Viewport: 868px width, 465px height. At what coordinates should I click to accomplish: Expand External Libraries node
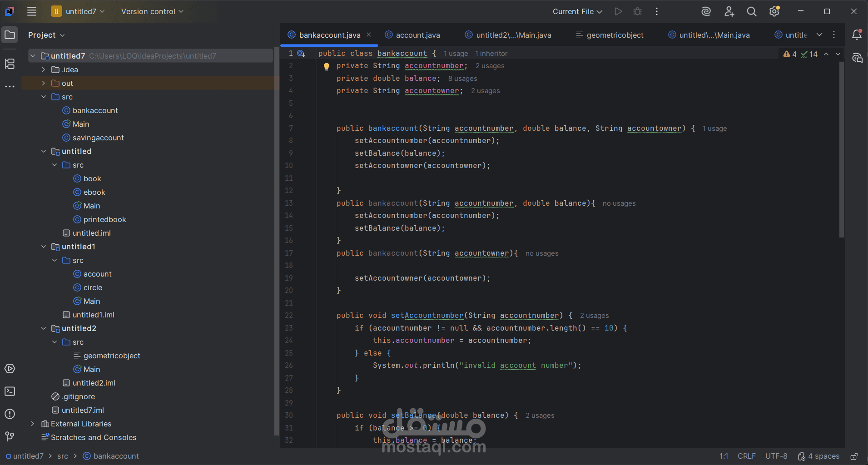[33, 424]
